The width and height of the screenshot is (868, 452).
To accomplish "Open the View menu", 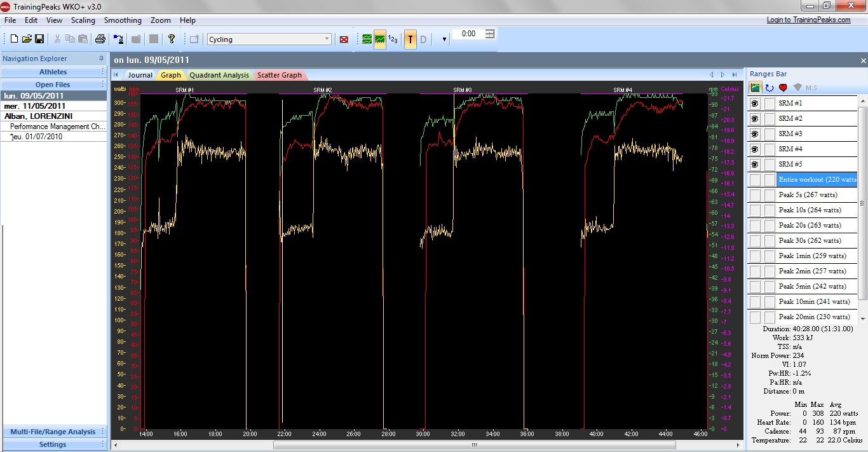I will coord(54,20).
